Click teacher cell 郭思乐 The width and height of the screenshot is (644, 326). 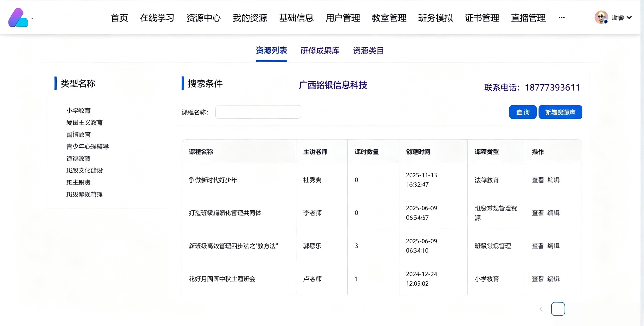tap(312, 246)
